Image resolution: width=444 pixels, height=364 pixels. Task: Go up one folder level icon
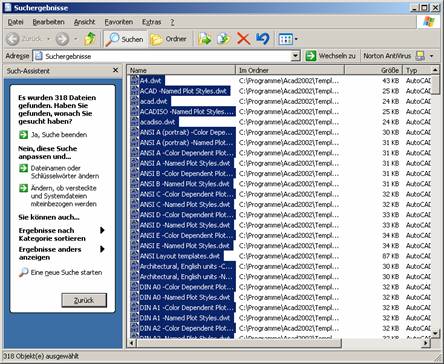tap(89, 39)
